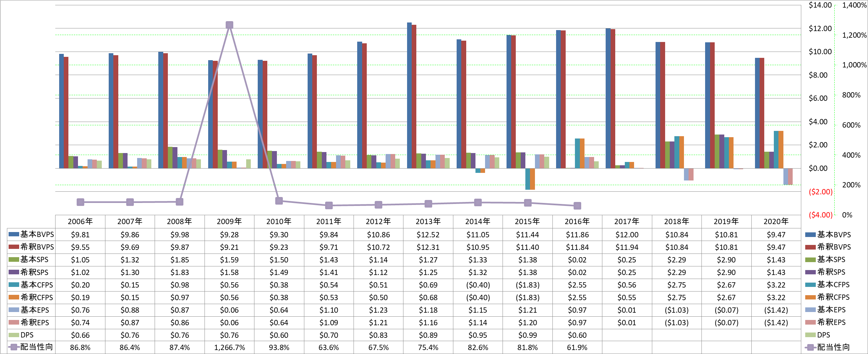Click the 2020年 基本CFPS bar
The height and width of the screenshot is (354, 868).
(x=776, y=150)
